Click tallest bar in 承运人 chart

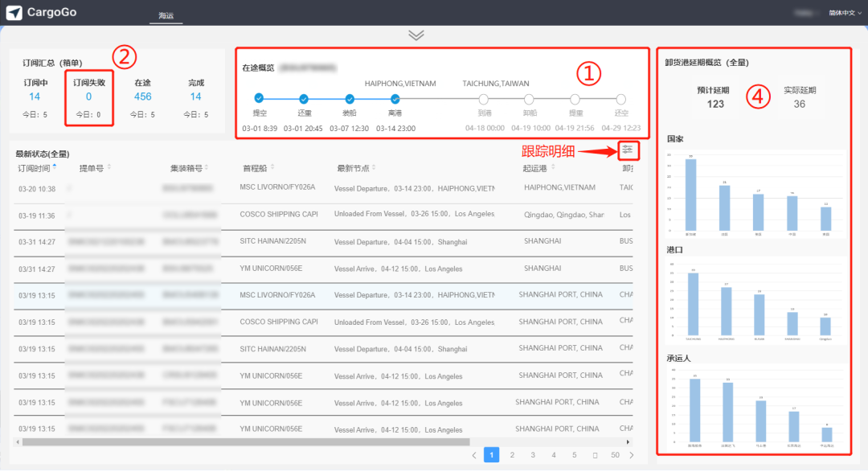pos(694,411)
